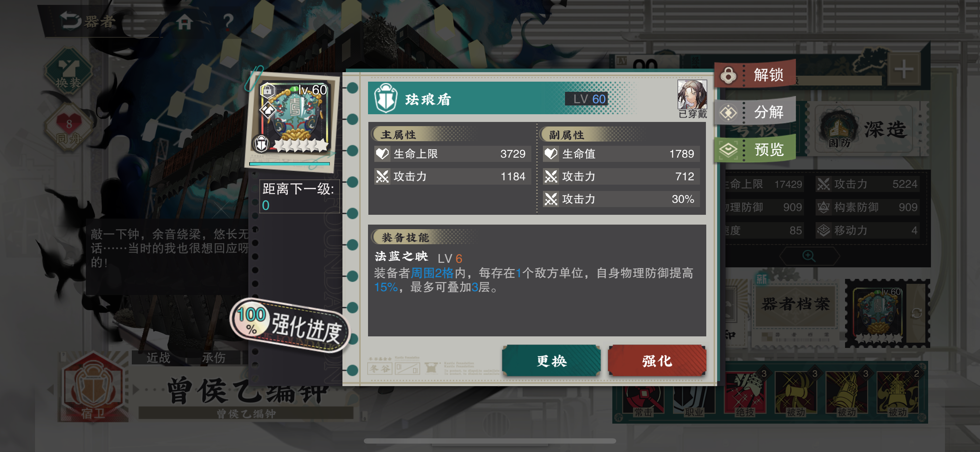Image resolution: width=980 pixels, height=452 pixels.
Task: Open the 同舟 heart affinity icon
Action: click(68, 128)
